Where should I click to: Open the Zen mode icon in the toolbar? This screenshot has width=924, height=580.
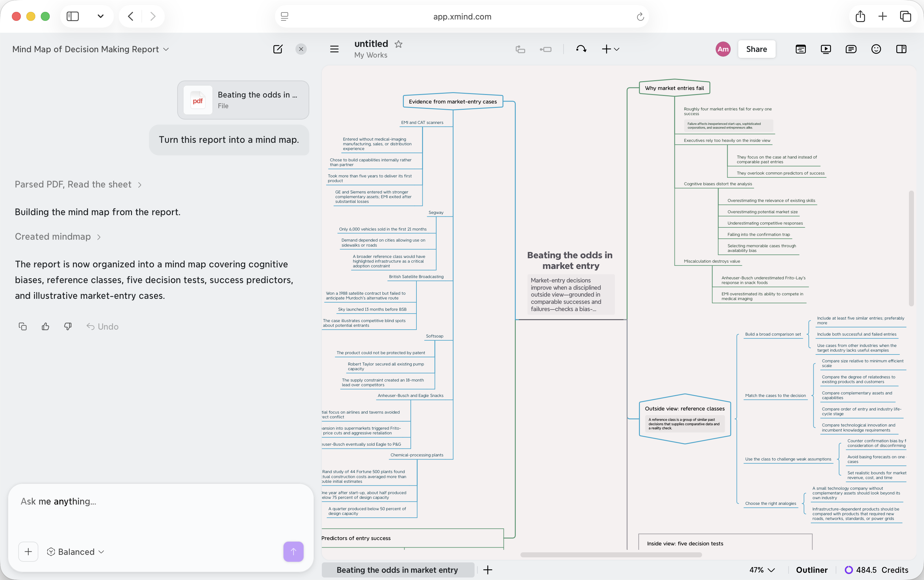point(800,49)
